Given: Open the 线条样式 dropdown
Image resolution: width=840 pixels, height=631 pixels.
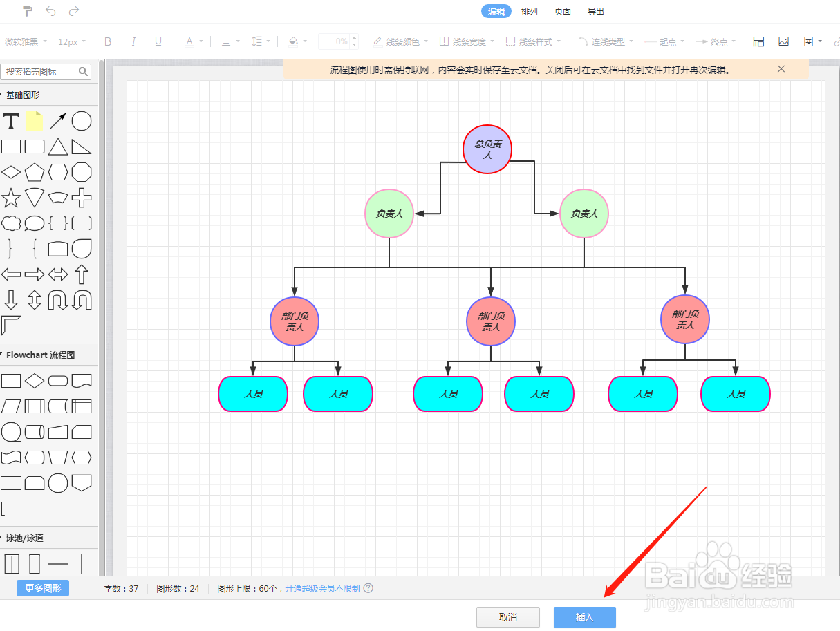Looking at the screenshot, I should pos(533,41).
